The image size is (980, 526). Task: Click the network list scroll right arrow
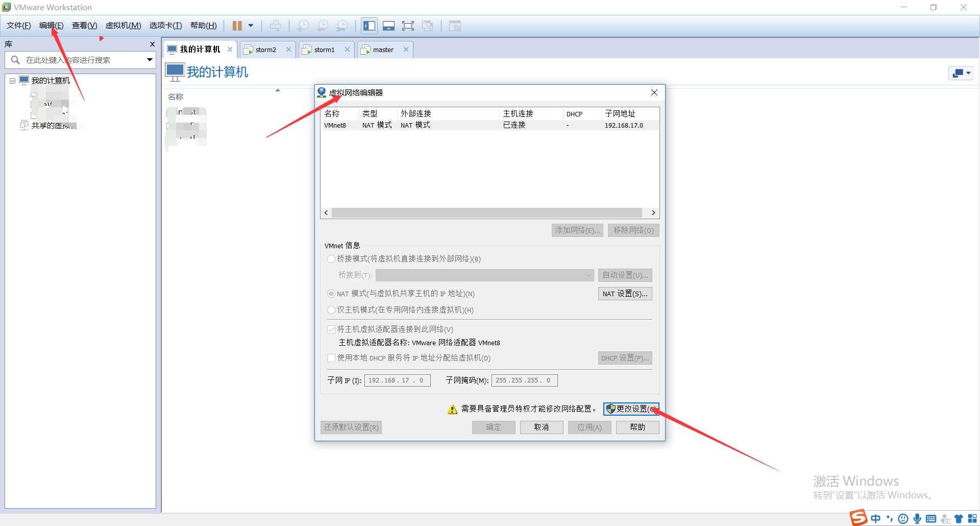pyautogui.click(x=653, y=213)
